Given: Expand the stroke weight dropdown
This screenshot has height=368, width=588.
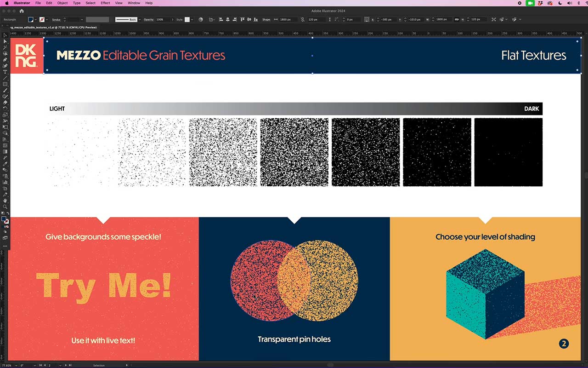Looking at the screenshot, I should coord(82,19).
